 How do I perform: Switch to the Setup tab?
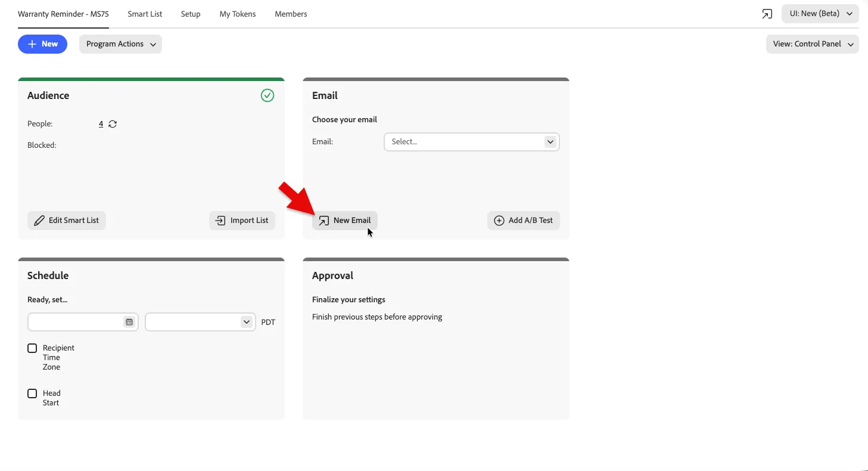pyautogui.click(x=191, y=14)
